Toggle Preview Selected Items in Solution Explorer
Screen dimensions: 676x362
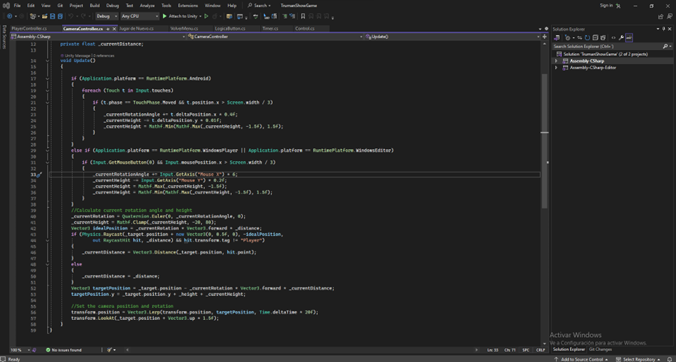point(629,38)
